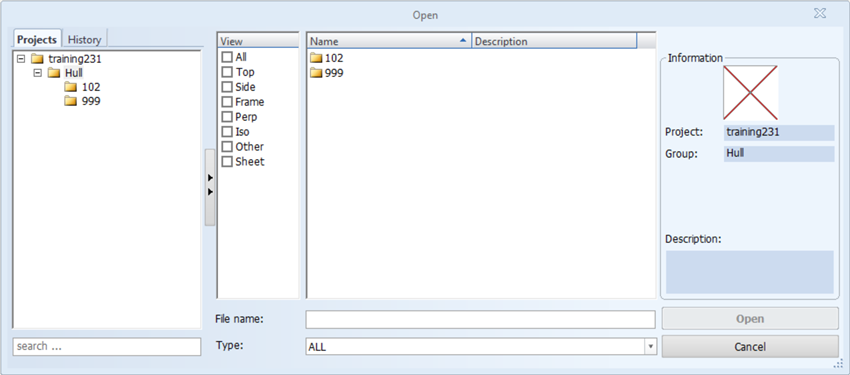
Task: Tick the Sheet view checkbox
Action: [x=227, y=161]
